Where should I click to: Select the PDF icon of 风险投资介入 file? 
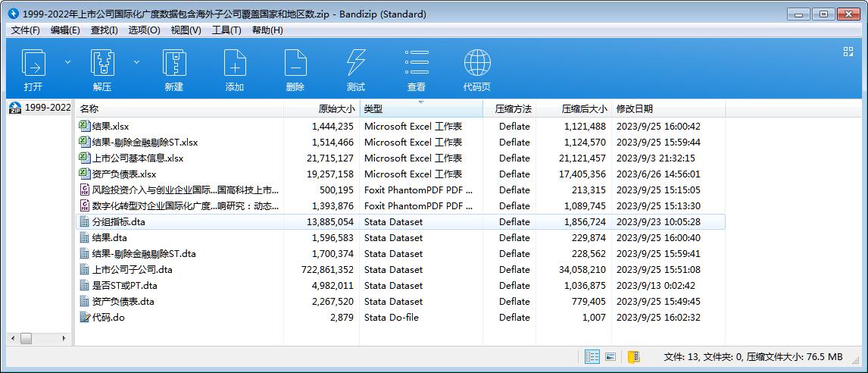pyautogui.click(x=85, y=190)
